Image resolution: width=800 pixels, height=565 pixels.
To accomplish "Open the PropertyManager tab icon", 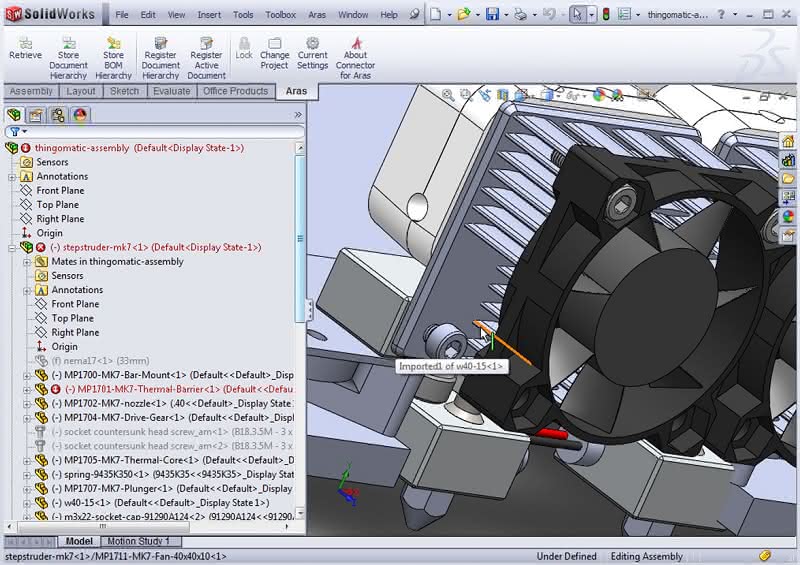I will (x=36, y=115).
